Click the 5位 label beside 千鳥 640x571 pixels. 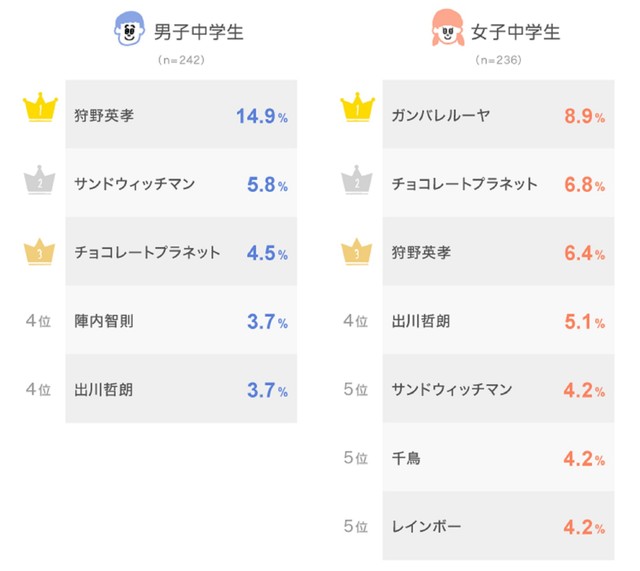click(x=356, y=458)
